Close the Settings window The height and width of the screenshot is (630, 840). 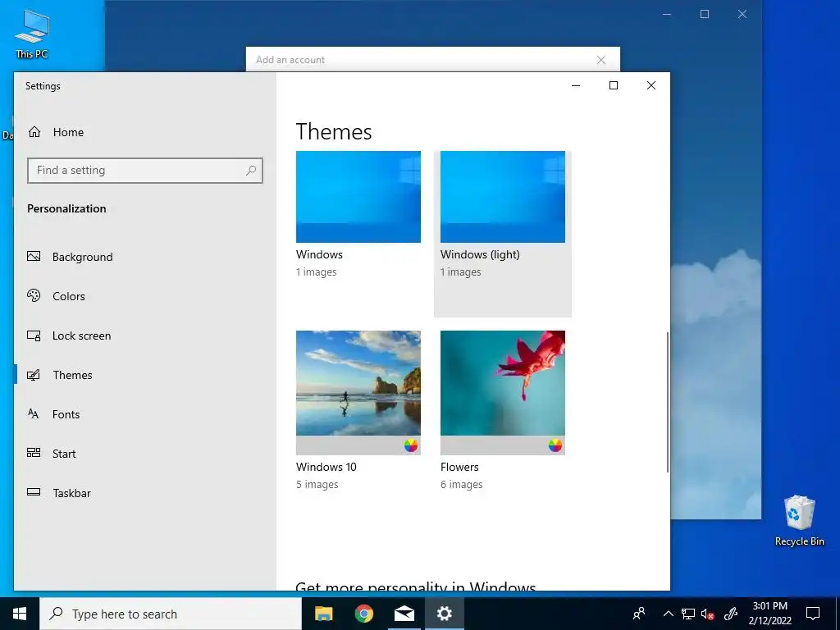point(651,85)
